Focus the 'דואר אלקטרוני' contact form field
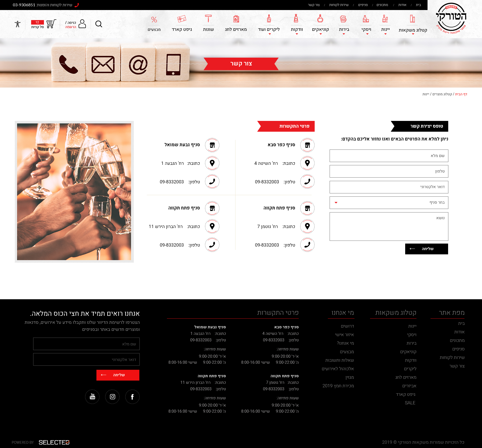The image size is (482, 448). [x=389, y=187]
